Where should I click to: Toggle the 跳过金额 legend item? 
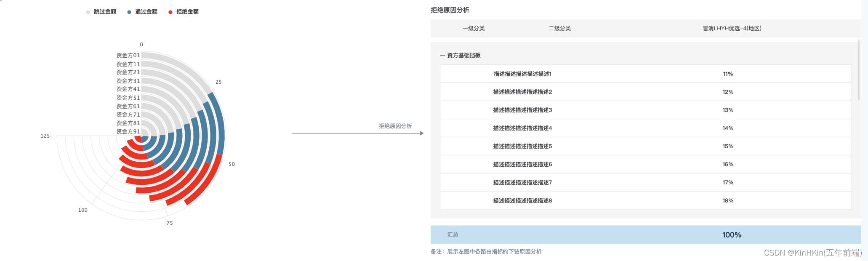[x=104, y=12]
